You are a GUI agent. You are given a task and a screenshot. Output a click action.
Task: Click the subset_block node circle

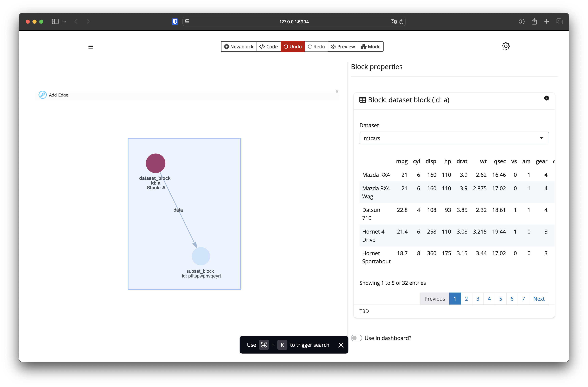coord(201,256)
